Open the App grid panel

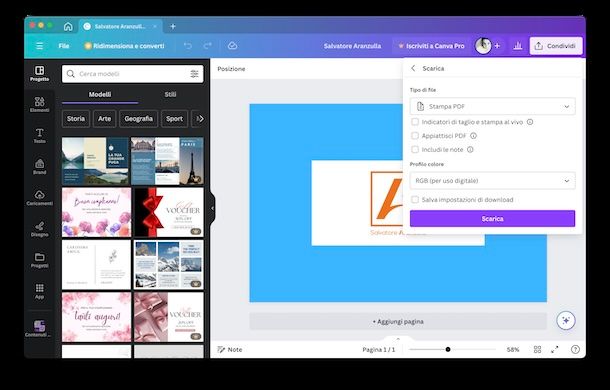pyautogui.click(x=39, y=291)
